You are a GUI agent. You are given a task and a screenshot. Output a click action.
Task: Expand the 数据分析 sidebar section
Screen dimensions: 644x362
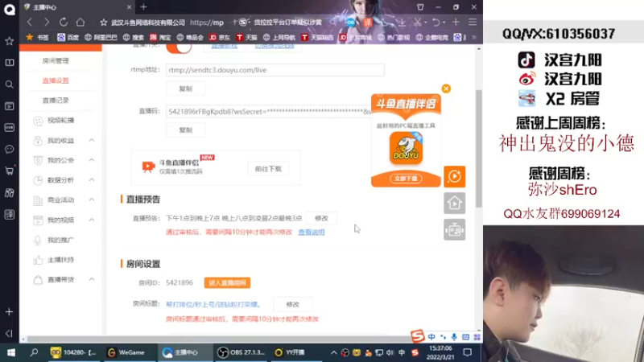pos(92,179)
